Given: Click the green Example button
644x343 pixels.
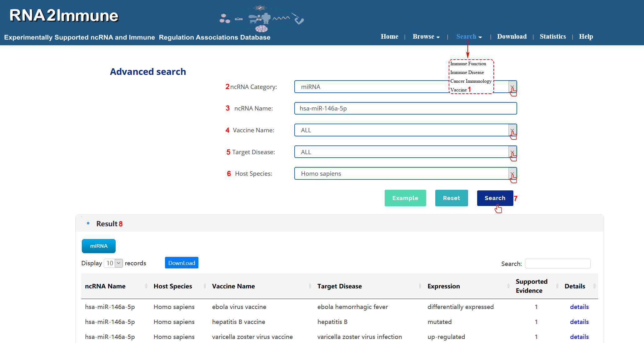Looking at the screenshot, I should (405, 198).
